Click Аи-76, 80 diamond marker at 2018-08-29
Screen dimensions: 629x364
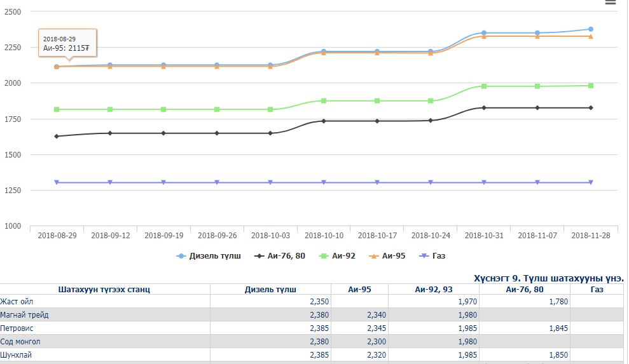(x=57, y=136)
